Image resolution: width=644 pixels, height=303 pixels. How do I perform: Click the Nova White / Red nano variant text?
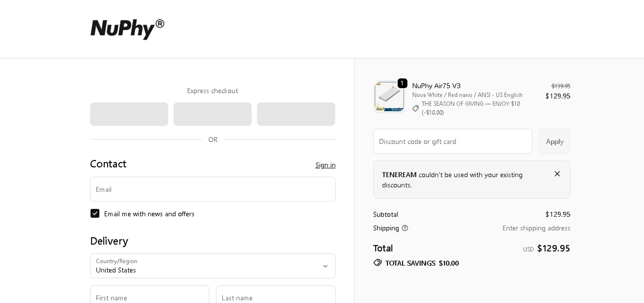[x=467, y=95]
